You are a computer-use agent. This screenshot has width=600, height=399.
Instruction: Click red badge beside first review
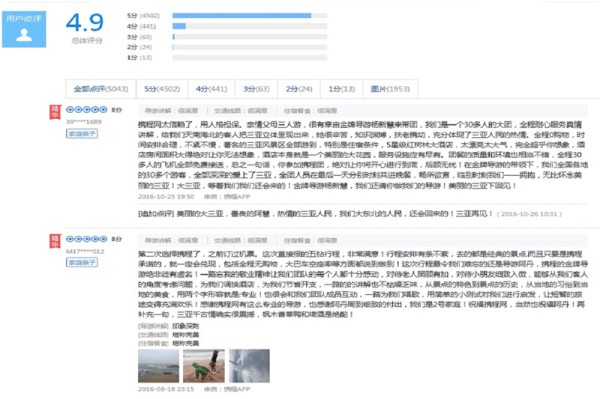pyautogui.click(x=55, y=112)
